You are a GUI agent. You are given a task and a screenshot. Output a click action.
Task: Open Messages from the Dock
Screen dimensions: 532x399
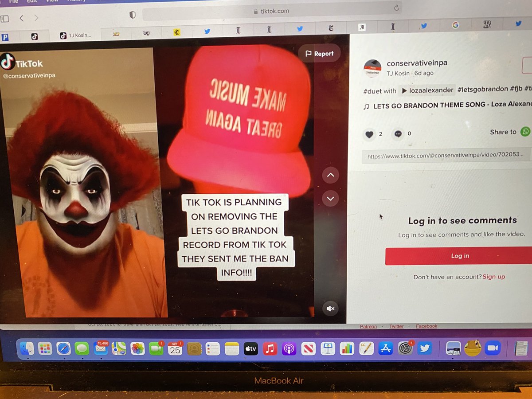click(x=82, y=349)
